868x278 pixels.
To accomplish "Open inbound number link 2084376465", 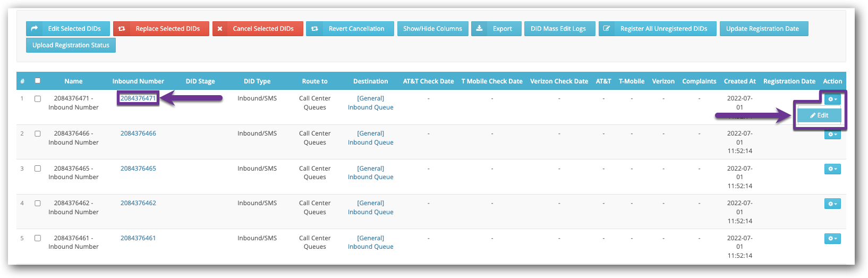I will point(138,169).
